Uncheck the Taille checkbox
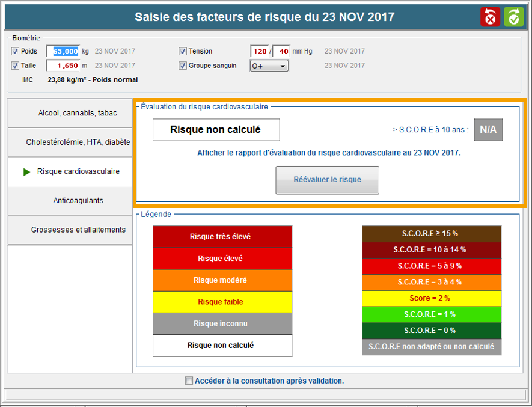 coord(15,66)
